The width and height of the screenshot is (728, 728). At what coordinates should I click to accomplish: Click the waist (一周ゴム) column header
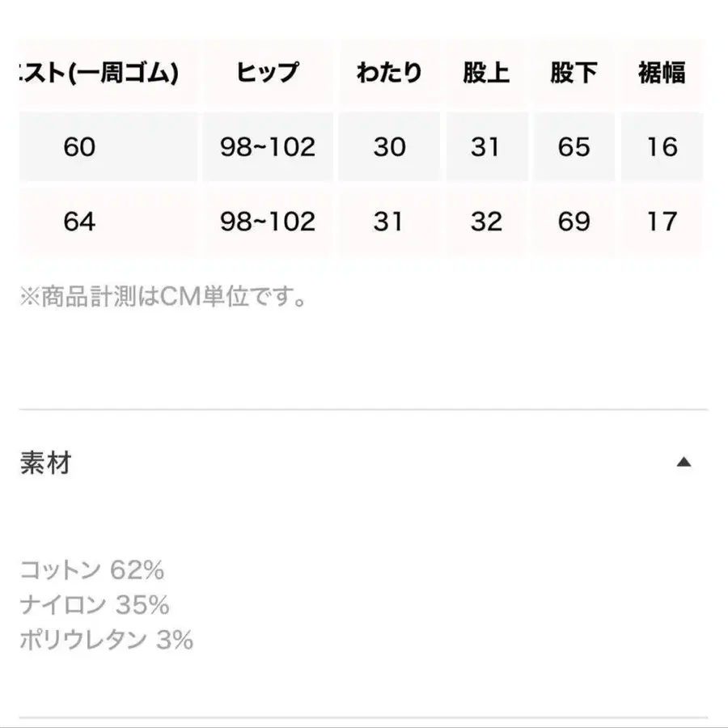[x=99, y=74]
